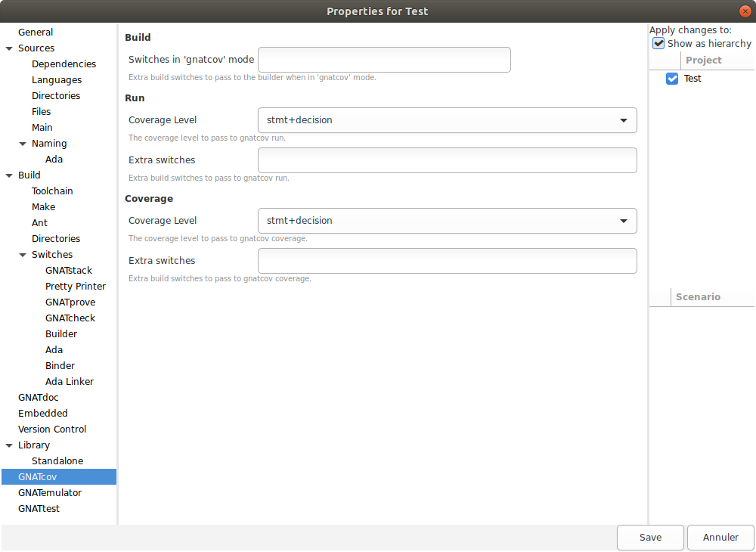Open the Languages page

[57, 80]
